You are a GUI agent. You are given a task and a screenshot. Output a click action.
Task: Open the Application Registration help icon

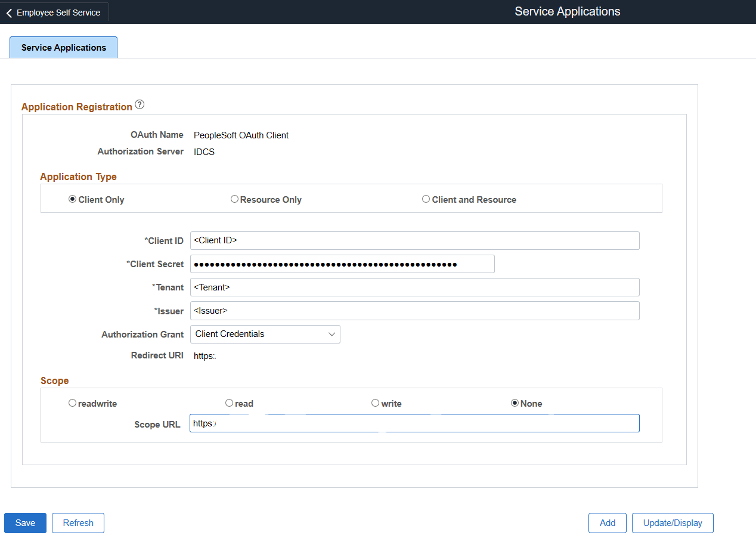click(140, 104)
